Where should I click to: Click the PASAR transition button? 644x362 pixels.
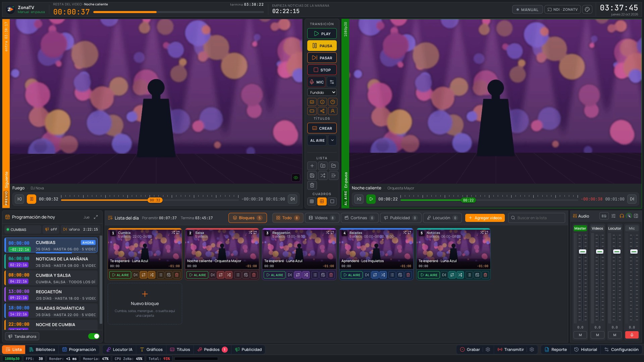(322, 58)
